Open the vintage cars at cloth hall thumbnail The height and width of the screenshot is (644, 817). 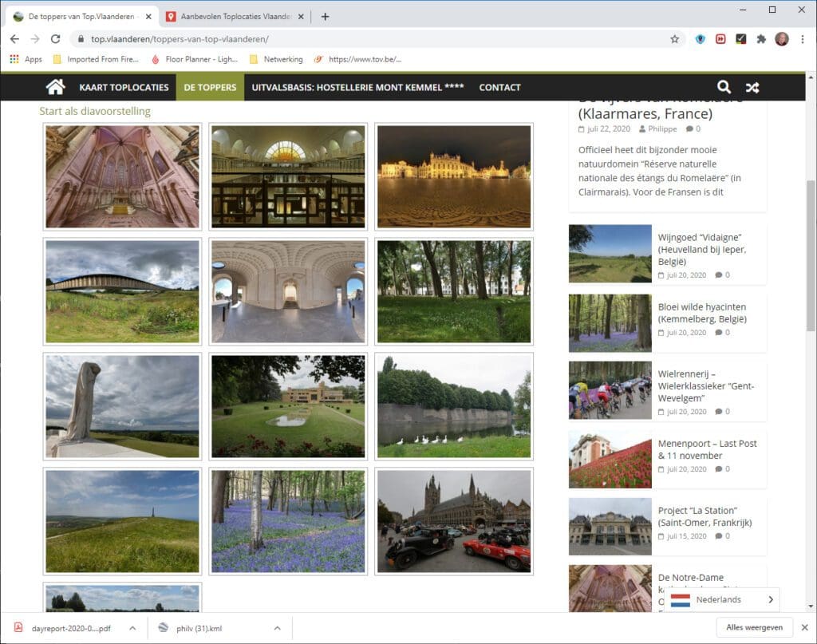pos(454,521)
